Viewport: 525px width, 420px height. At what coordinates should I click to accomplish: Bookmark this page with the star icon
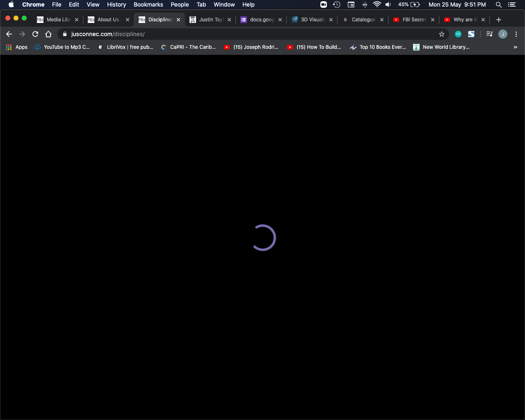[x=442, y=34]
